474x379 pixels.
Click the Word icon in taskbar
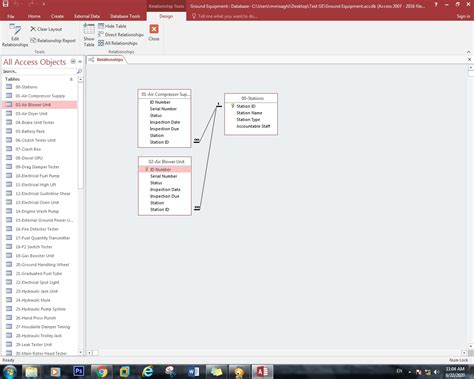click(x=193, y=372)
